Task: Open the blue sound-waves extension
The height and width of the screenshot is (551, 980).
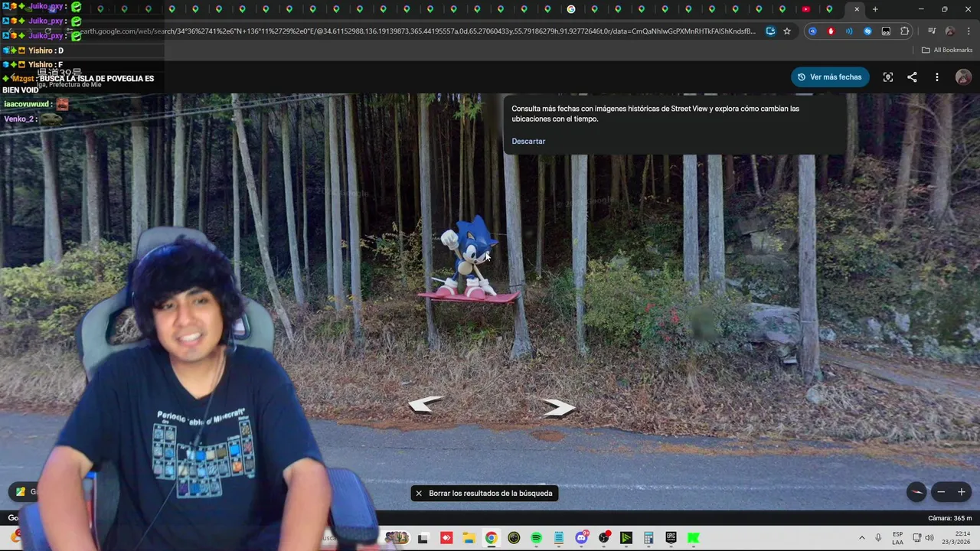Action: click(849, 31)
